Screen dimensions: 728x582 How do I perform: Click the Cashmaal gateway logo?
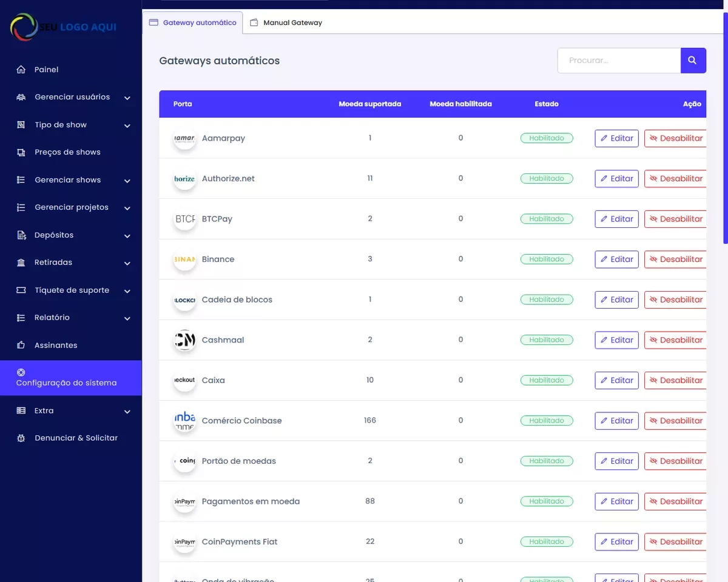(184, 340)
